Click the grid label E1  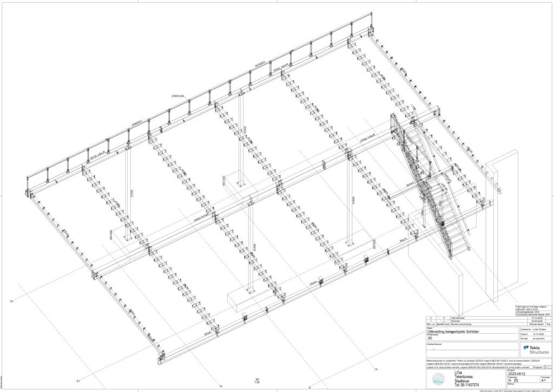coord(78,381)
